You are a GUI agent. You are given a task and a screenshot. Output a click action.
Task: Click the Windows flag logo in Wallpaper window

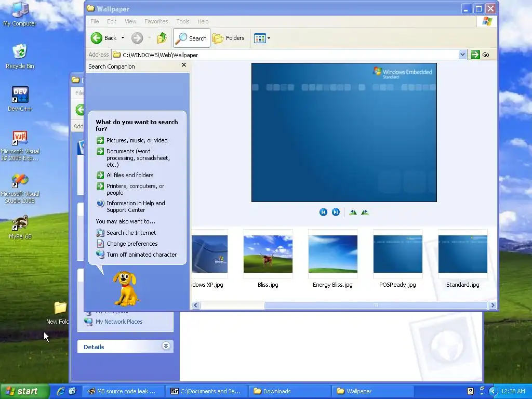(x=487, y=21)
